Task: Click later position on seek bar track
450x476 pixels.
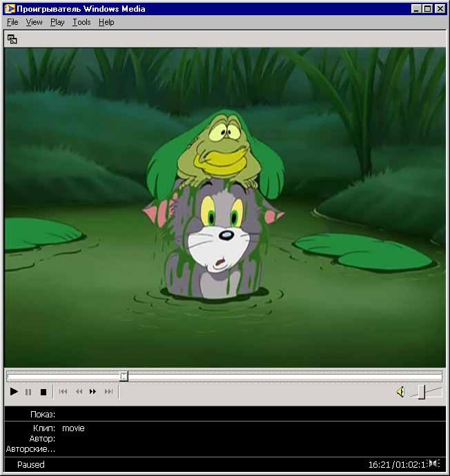Action: (284, 377)
